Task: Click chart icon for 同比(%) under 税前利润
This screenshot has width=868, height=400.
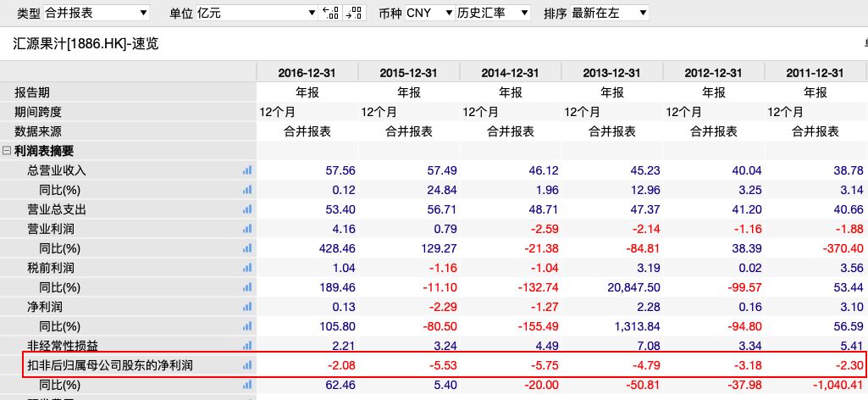Action: [247, 287]
